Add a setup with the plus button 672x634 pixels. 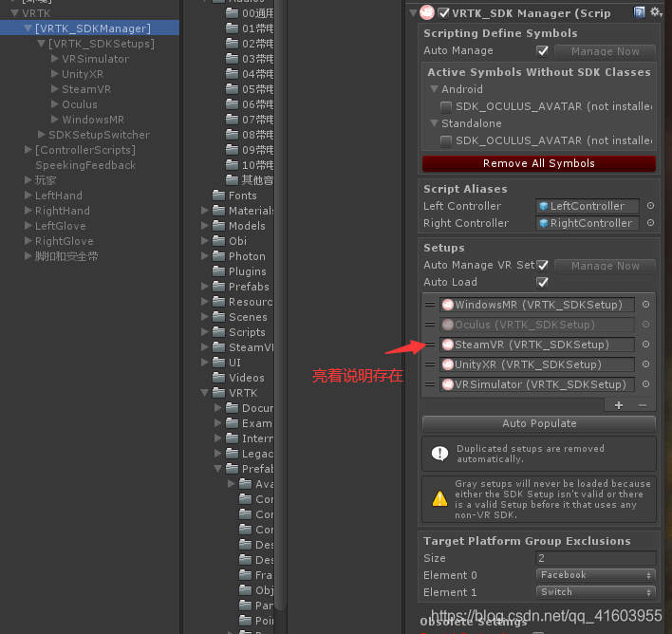619,405
